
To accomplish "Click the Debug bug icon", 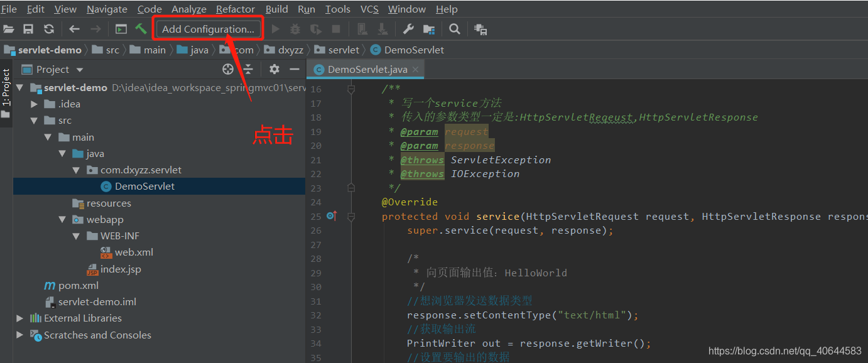I will 295,29.
